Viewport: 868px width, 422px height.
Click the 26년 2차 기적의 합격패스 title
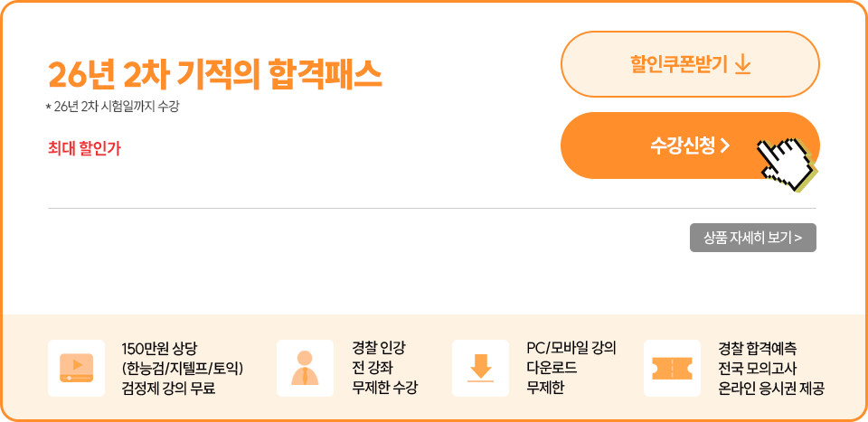(x=214, y=74)
